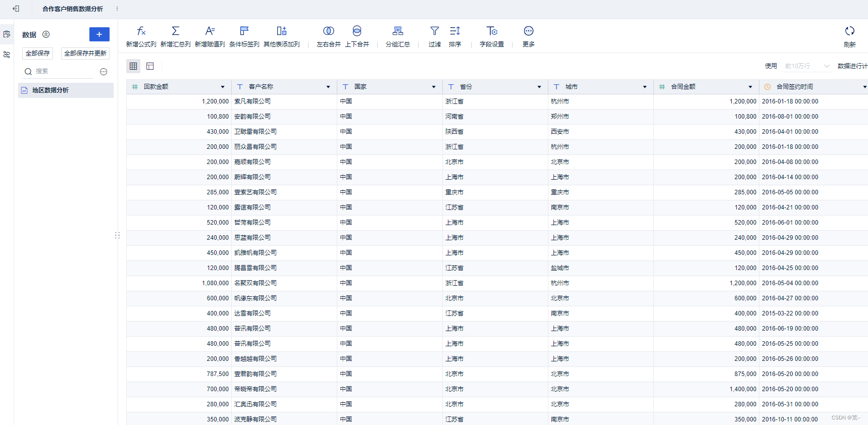This screenshot has width=868, height=425.
Task: Click the 全部保存并更新 button
Action: [85, 54]
